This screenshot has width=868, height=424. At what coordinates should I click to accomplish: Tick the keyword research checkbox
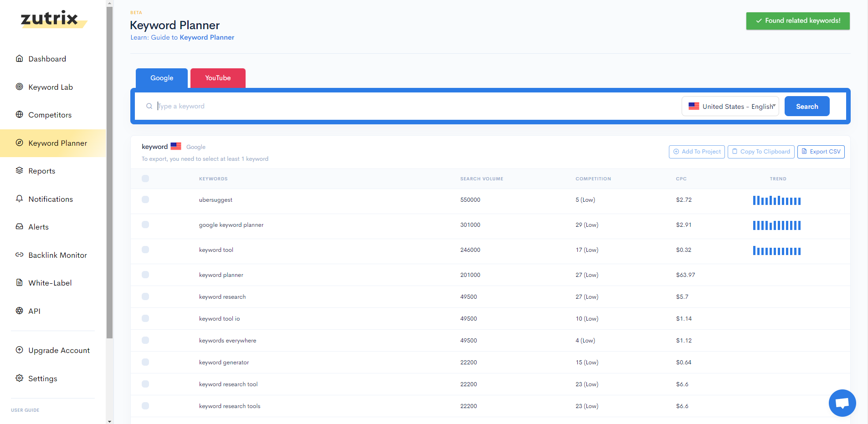pyautogui.click(x=145, y=296)
